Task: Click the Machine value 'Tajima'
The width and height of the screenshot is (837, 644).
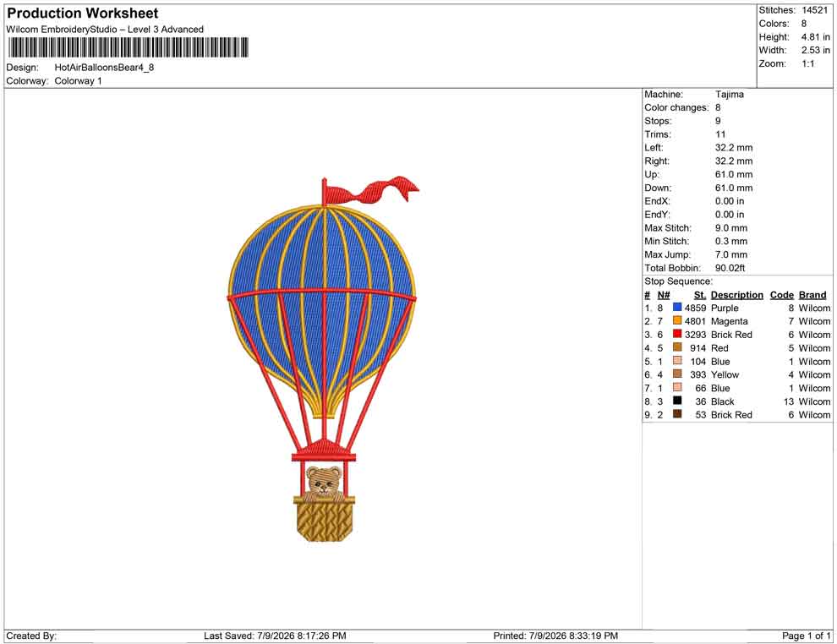Action: tap(729, 95)
